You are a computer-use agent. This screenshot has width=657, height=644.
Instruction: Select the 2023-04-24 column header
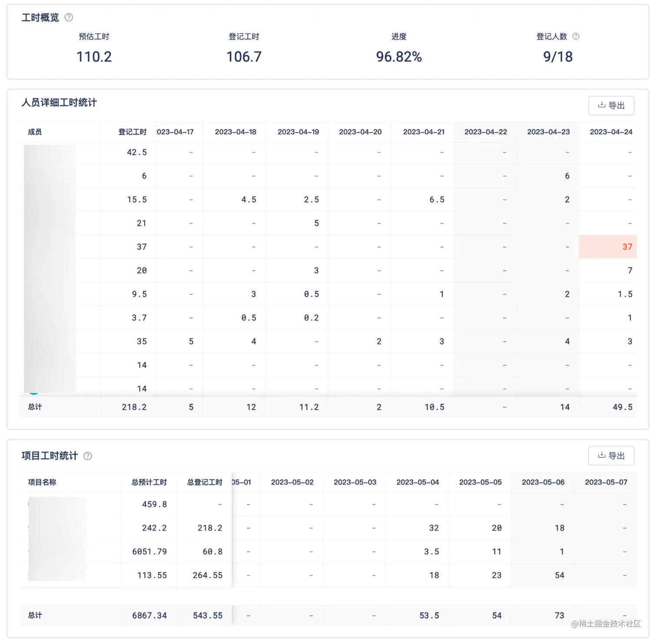coord(611,132)
